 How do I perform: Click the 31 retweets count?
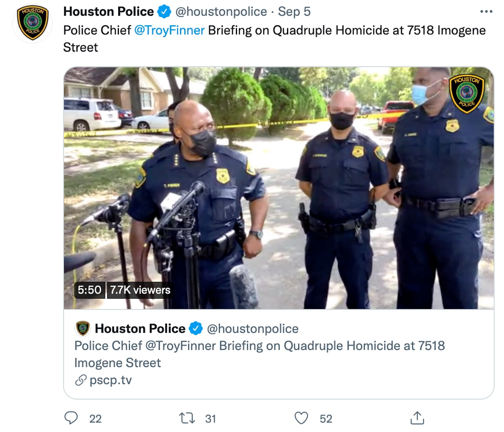(x=211, y=419)
